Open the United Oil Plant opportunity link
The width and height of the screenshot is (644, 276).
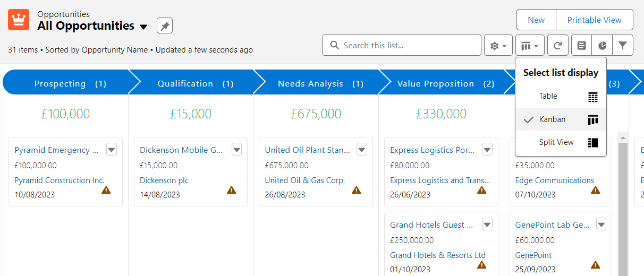(x=307, y=150)
